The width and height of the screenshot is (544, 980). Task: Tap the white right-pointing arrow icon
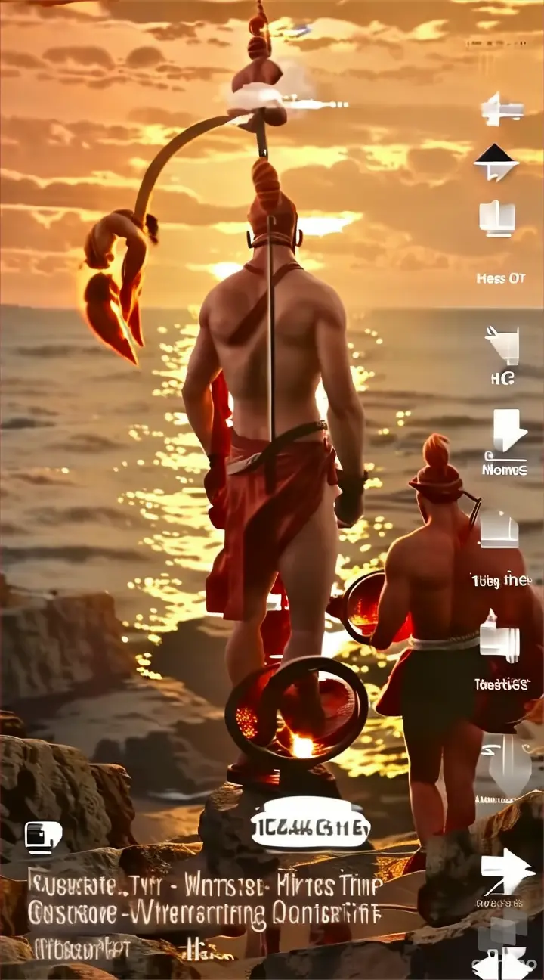coord(507,871)
